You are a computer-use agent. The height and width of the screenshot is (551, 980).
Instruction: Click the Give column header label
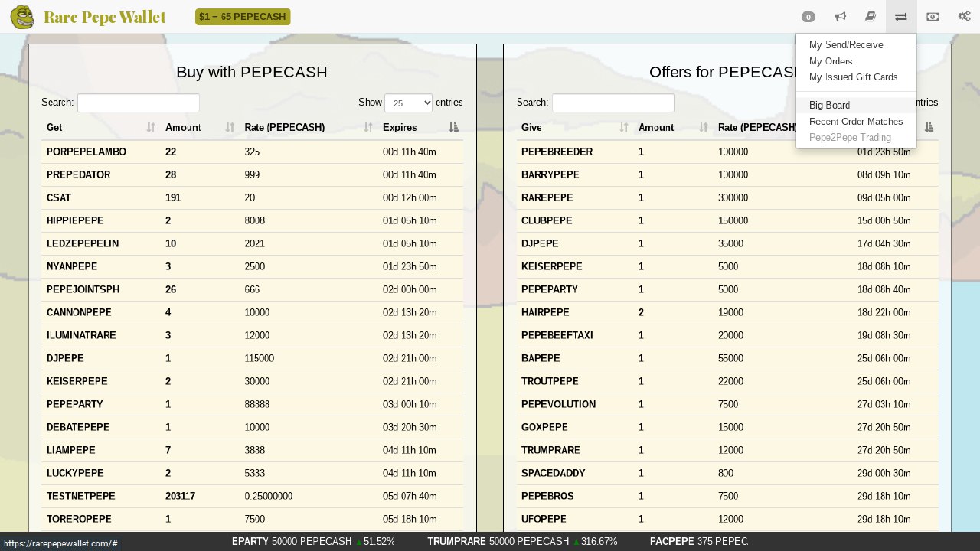click(x=531, y=128)
